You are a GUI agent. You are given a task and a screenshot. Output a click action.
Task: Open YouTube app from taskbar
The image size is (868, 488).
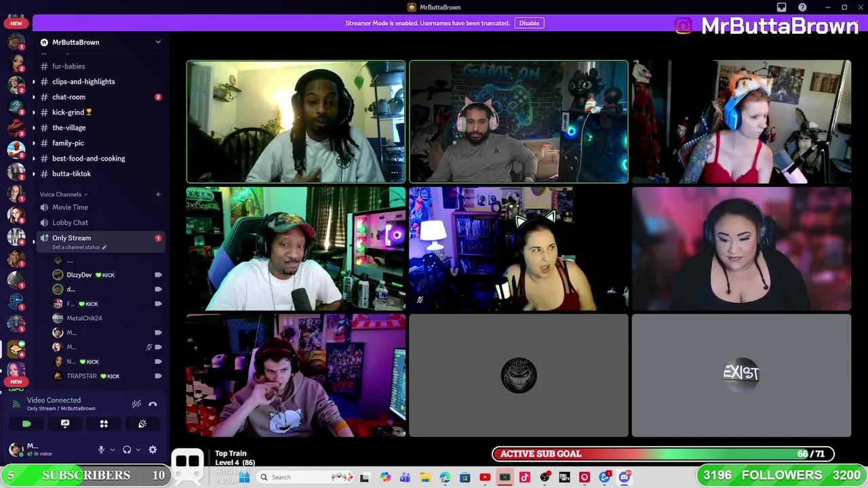click(485, 477)
